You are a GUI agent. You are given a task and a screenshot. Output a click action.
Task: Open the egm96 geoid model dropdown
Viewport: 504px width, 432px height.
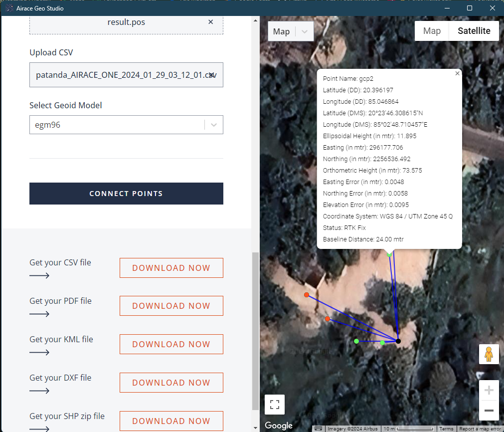tap(214, 125)
